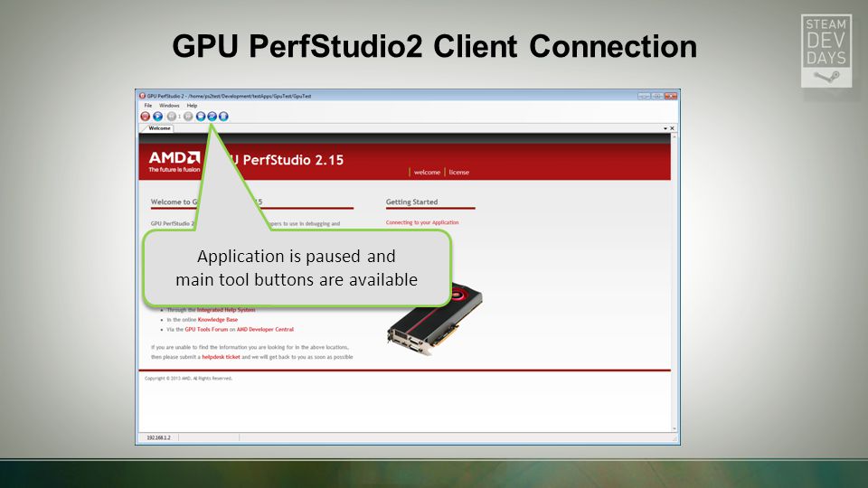The height and width of the screenshot is (488, 868).
Task: Minimize the GPU PerfStudio 2 window
Action: 644,96
